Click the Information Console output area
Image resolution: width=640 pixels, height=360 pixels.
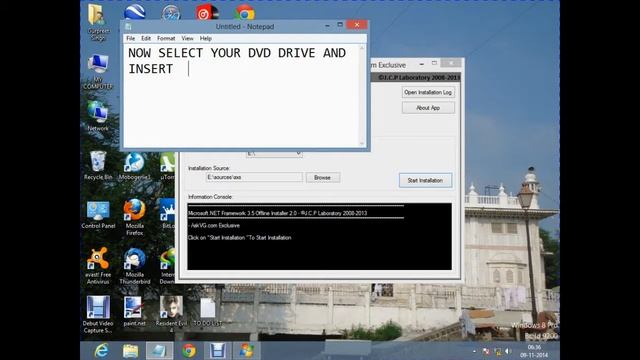pos(319,236)
